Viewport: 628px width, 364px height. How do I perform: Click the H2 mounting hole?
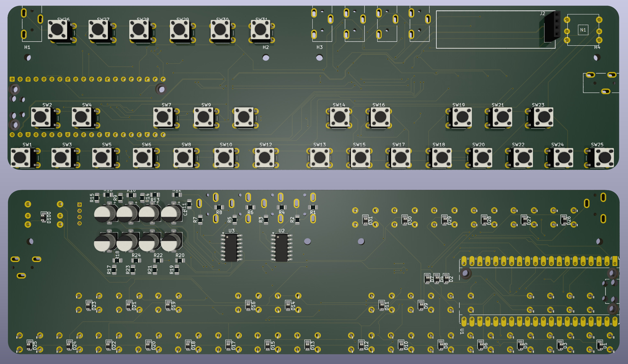pyautogui.click(x=266, y=58)
